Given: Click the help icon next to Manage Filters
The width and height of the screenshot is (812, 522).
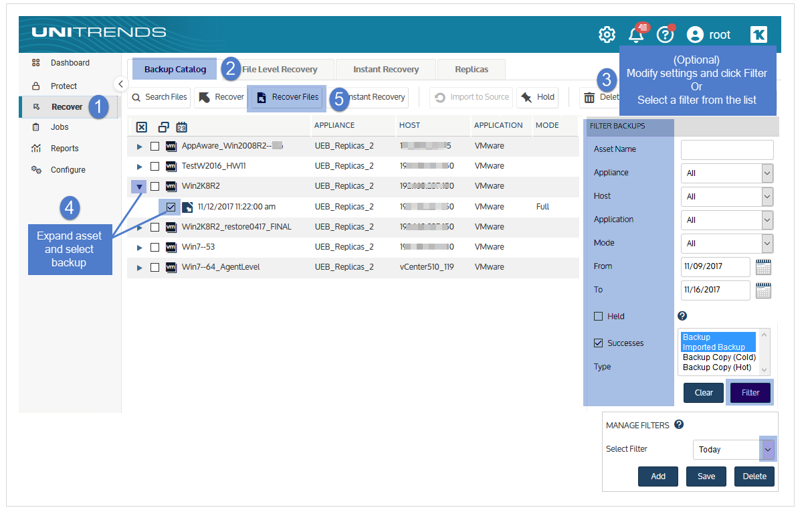Looking at the screenshot, I should (679, 424).
